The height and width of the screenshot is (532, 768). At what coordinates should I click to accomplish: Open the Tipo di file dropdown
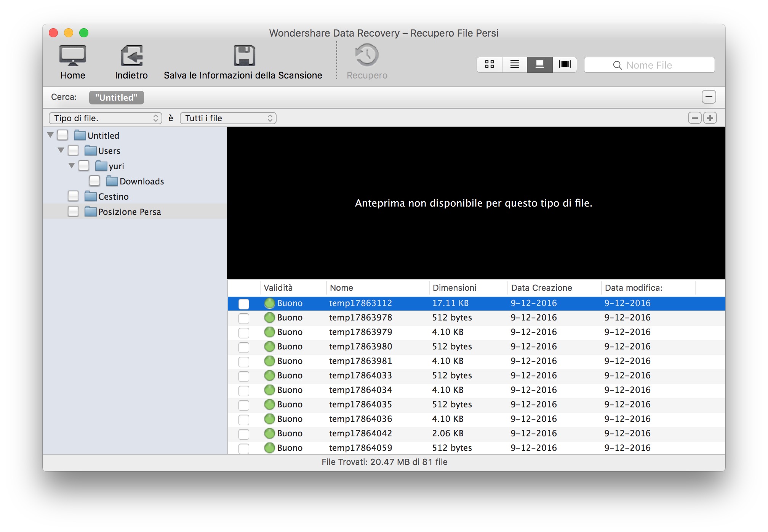point(106,118)
